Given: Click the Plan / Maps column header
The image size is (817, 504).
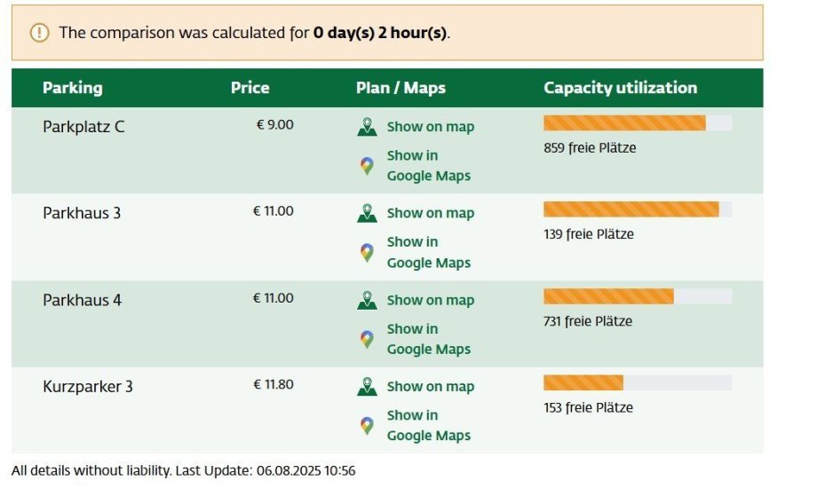Looking at the screenshot, I should tap(401, 88).
